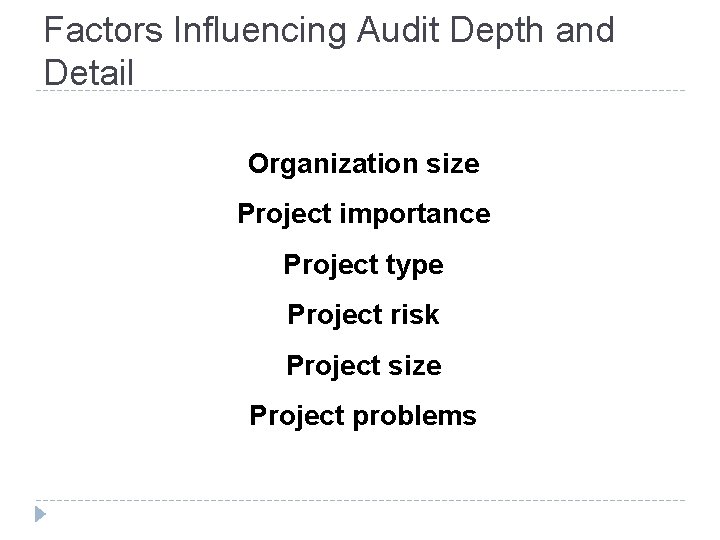720x540 pixels.
Task: Click the dashed divider under the title
Action: click(360, 90)
